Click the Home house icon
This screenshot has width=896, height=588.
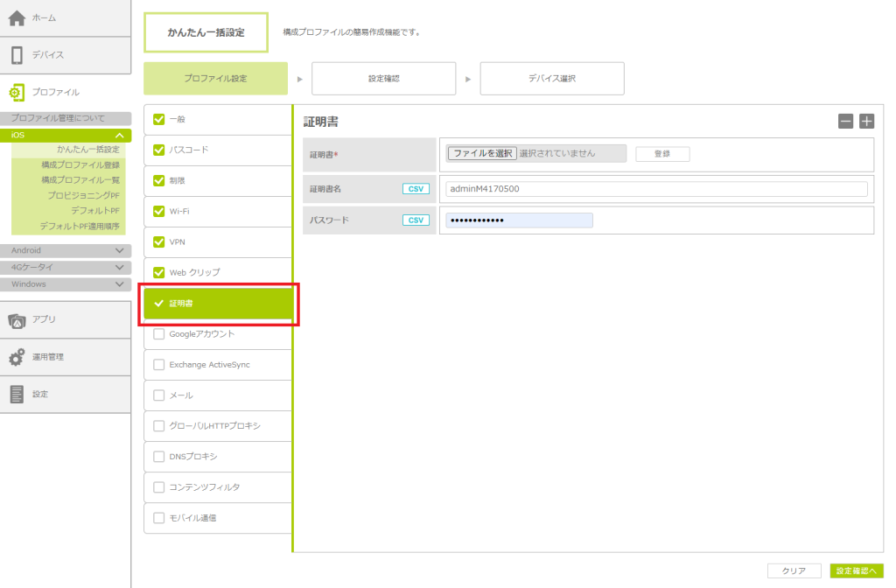coord(17,17)
